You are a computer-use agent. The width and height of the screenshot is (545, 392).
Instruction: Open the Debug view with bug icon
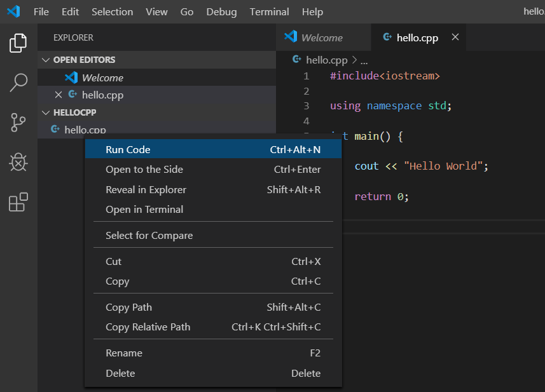18,162
